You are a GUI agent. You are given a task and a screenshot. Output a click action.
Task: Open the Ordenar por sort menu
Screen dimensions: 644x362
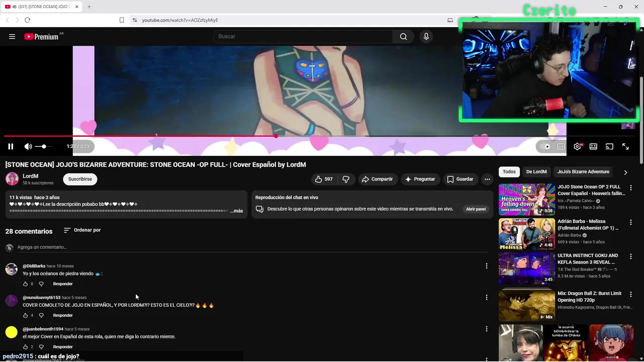point(82,230)
